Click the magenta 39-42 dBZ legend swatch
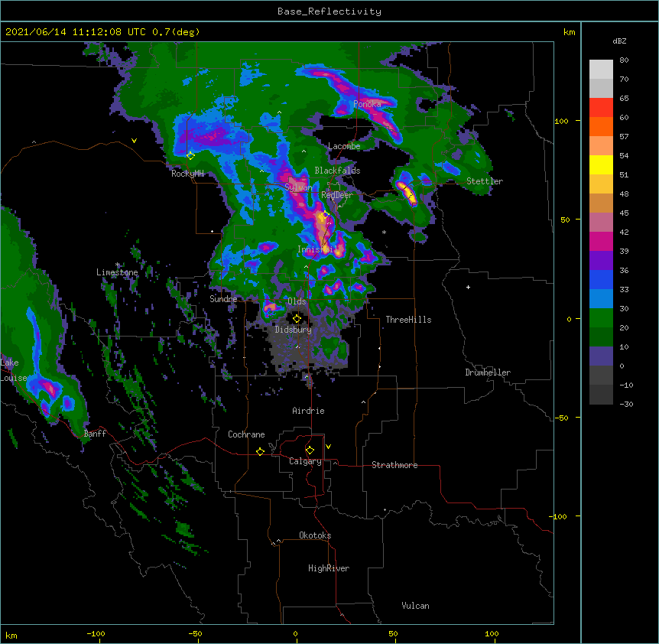This screenshot has height=644, width=659. pyautogui.click(x=601, y=241)
